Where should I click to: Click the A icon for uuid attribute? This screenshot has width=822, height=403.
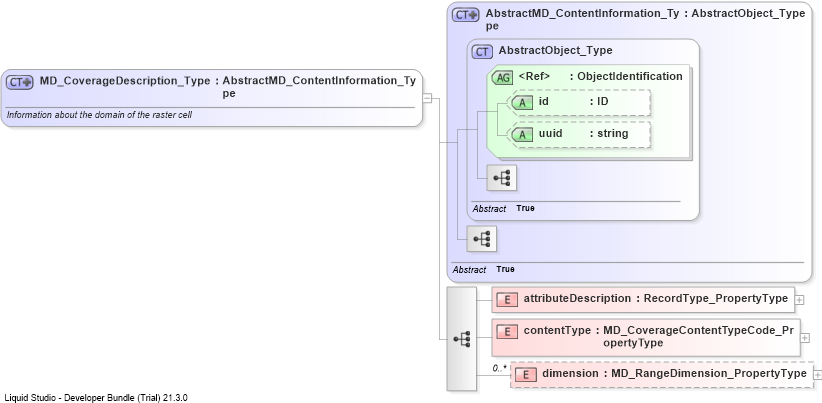pyautogui.click(x=523, y=135)
